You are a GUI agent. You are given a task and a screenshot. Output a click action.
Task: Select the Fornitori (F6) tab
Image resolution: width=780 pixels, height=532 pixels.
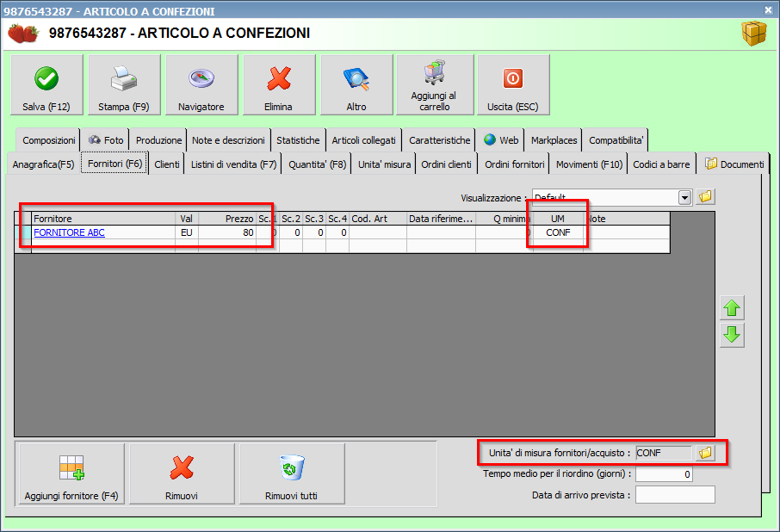[115, 163]
